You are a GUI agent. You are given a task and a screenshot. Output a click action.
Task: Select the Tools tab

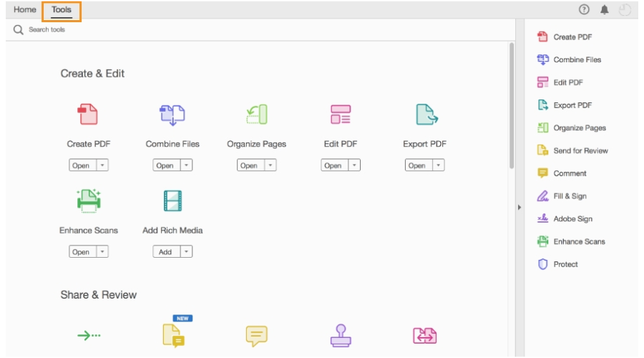click(62, 10)
